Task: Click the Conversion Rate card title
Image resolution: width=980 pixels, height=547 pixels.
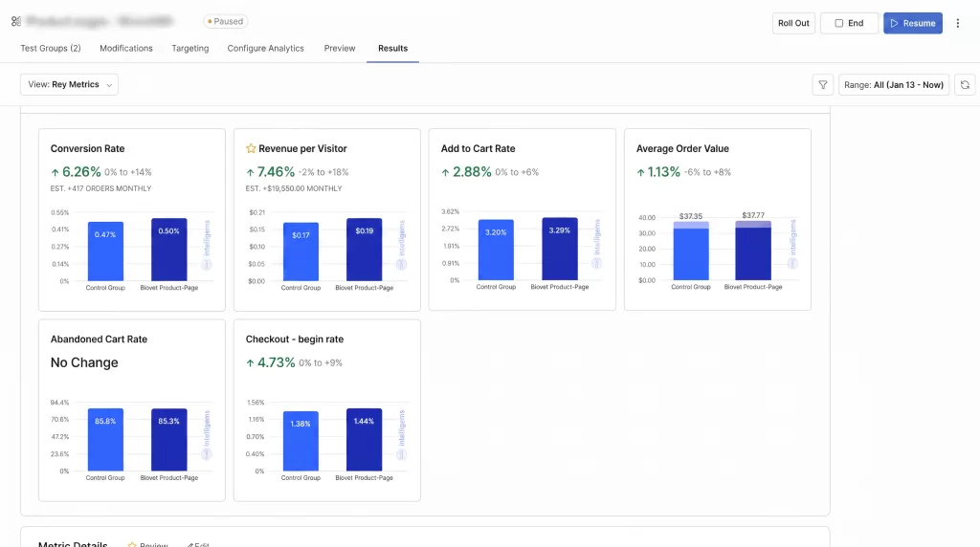Action: coord(87,148)
